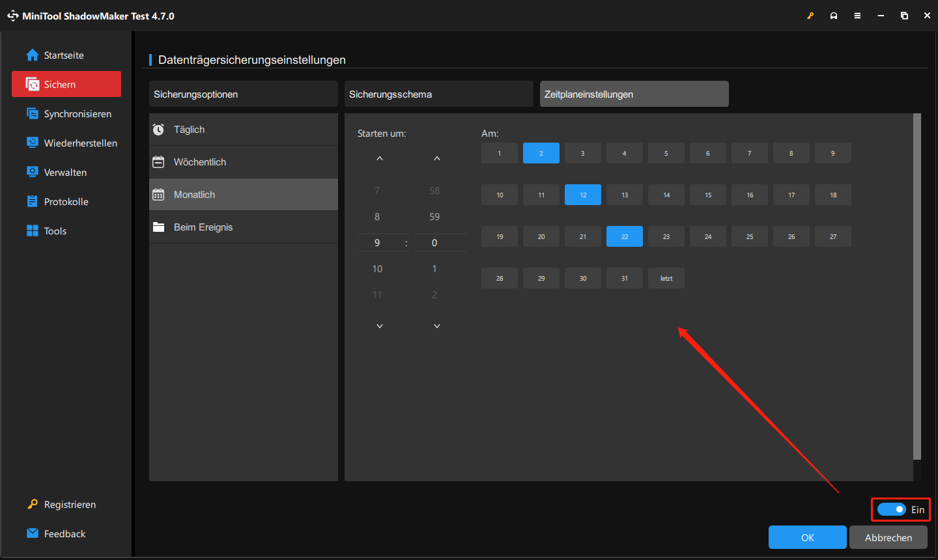Click the Monatlich calendar grid icon
This screenshot has width=938, height=560.
coord(158,195)
